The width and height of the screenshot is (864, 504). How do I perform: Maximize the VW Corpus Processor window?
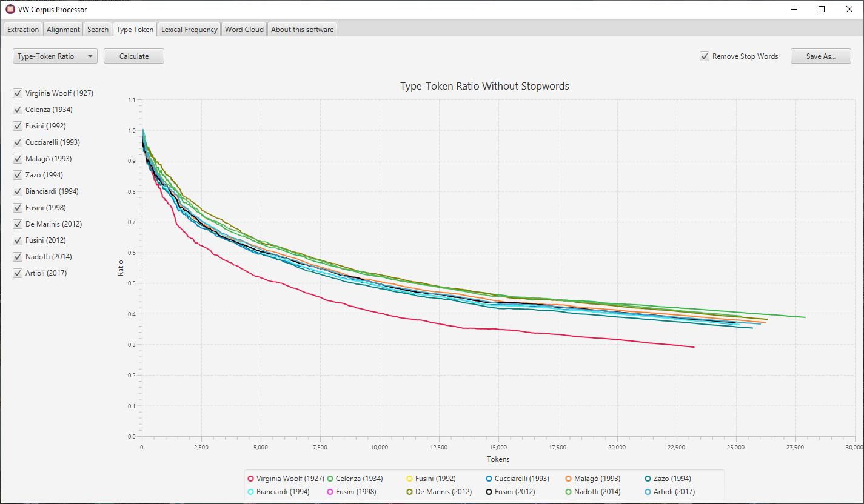822,9
